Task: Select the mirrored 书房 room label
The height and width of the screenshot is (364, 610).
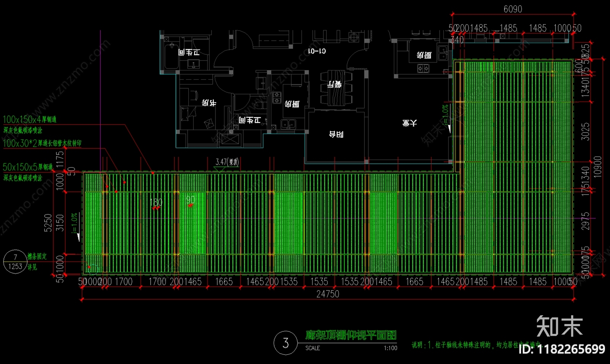Action: [x=209, y=103]
